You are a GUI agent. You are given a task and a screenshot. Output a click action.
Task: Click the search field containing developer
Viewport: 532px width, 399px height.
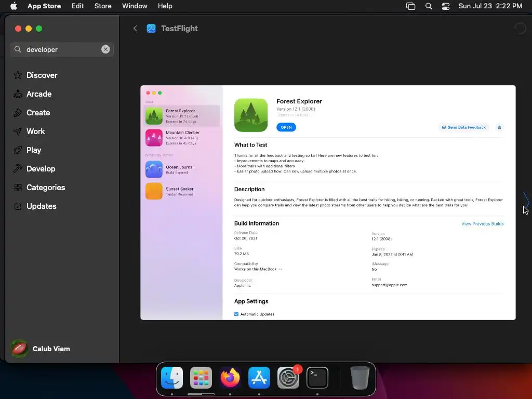point(62,49)
